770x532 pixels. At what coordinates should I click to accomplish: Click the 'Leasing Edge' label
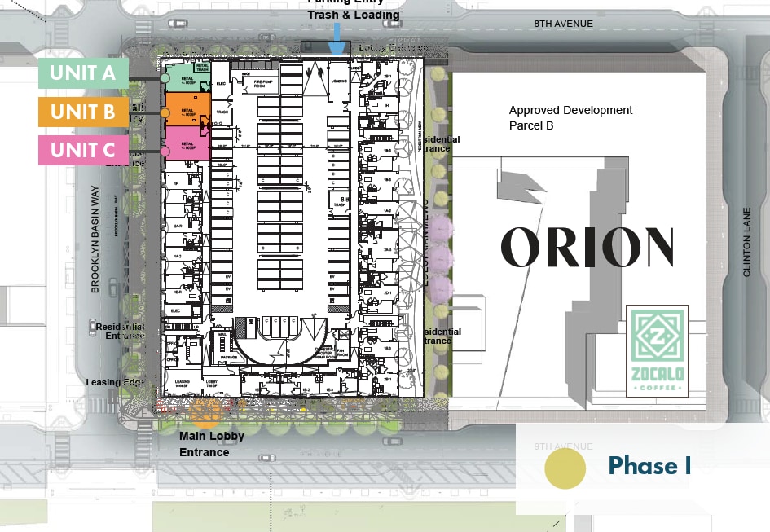116,382
